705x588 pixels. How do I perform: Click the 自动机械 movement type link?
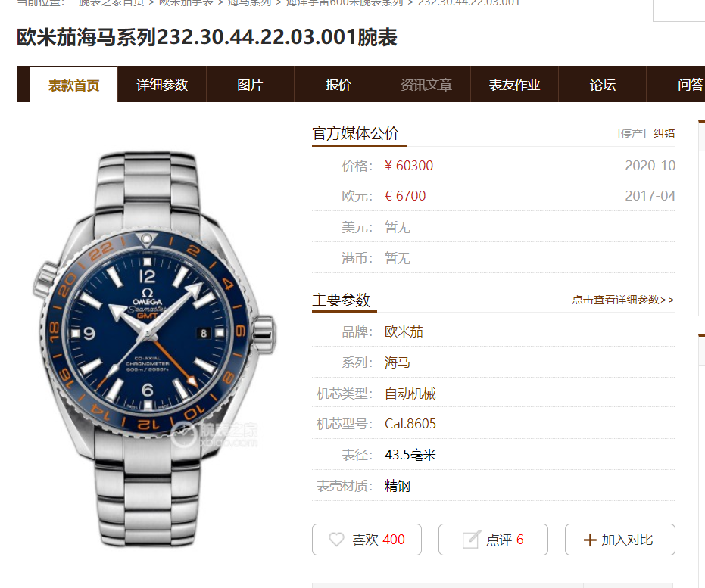point(410,394)
